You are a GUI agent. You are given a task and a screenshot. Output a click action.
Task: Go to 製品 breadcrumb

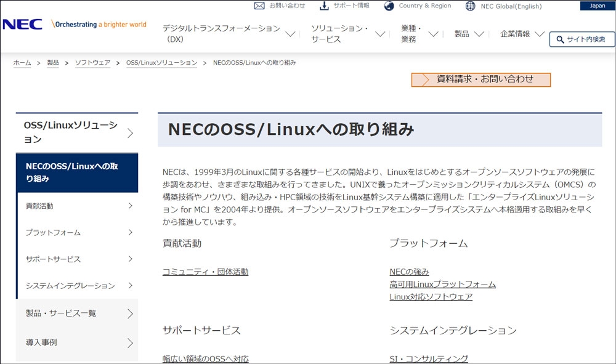53,63
